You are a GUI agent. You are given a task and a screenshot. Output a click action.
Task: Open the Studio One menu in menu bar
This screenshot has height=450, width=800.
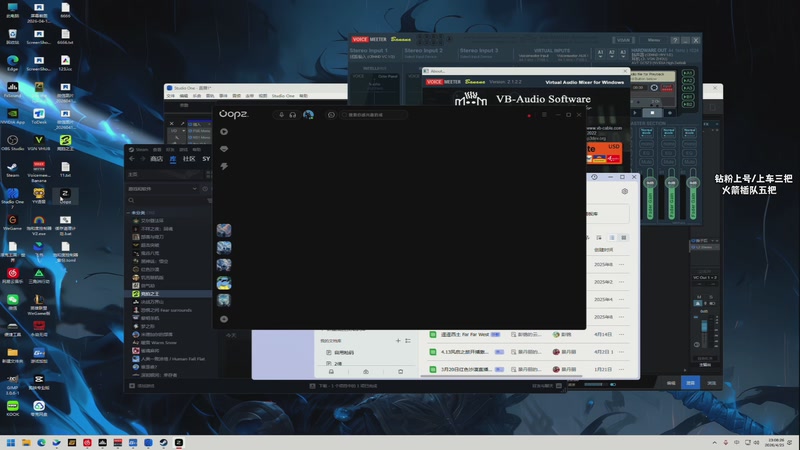[283, 96]
